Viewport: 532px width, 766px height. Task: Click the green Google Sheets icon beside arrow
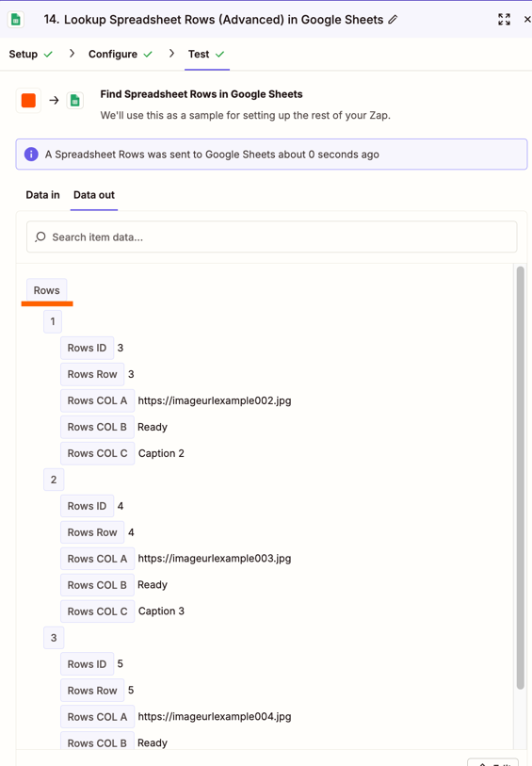coord(75,101)
